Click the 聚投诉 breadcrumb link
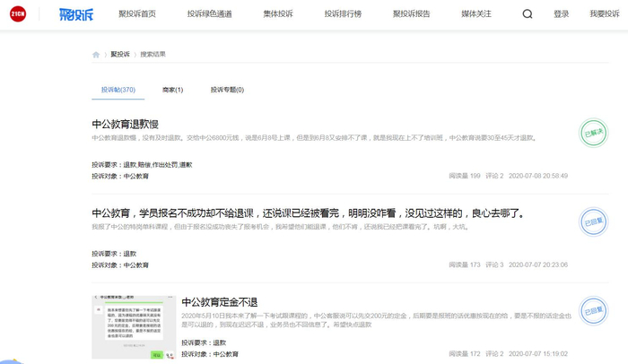Screen dimensions: 628x364 [120, 54]
